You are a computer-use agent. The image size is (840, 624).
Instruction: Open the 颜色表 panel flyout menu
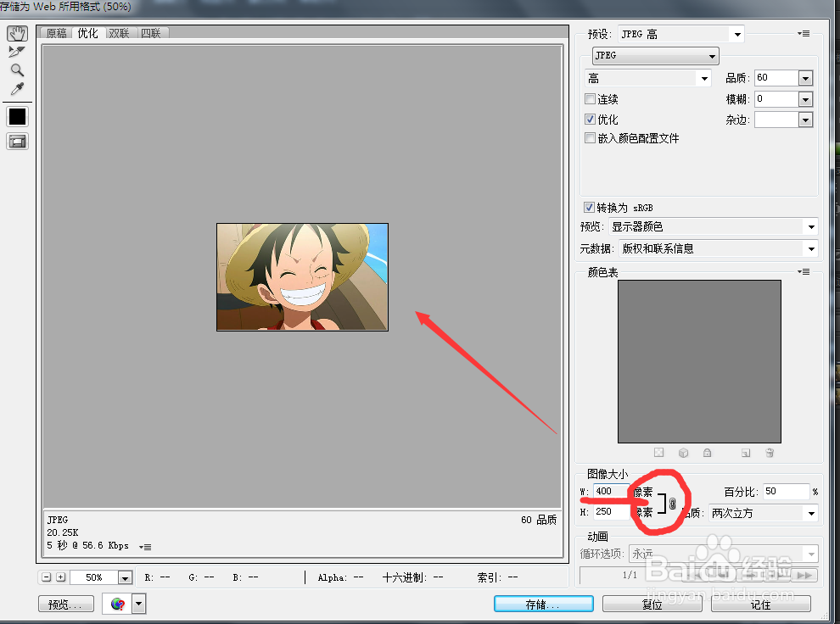coord(803,272)
